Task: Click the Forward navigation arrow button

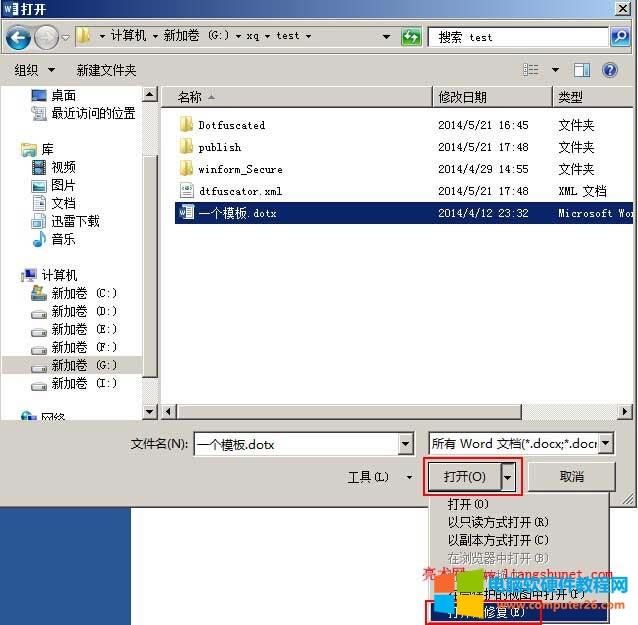Action: [x=46, y=37]
